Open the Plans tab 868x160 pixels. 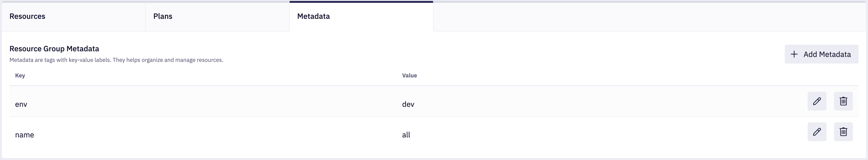(163, 16)
